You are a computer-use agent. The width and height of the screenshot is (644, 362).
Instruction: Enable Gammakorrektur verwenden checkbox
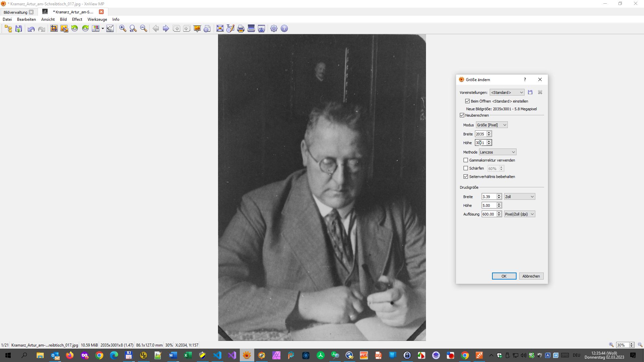tap(466, 160)
